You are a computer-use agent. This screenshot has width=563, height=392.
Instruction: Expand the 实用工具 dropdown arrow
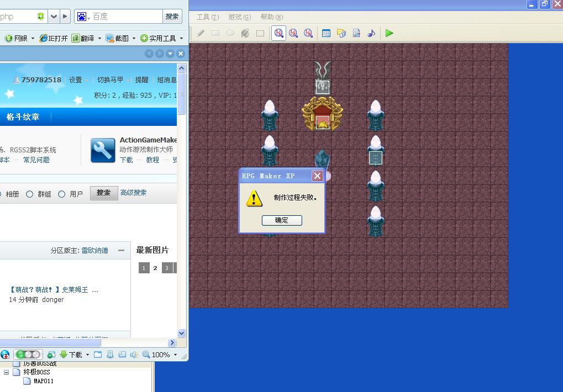point(181,39)
